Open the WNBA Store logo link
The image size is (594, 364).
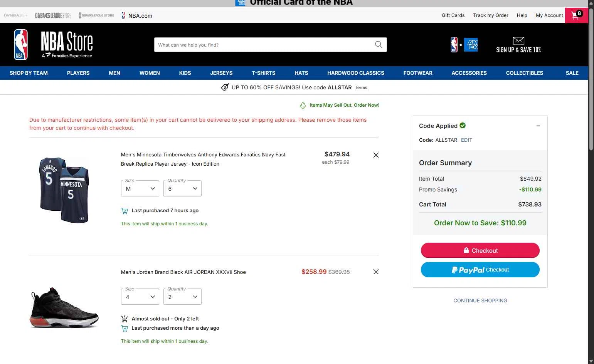(16, 15)
